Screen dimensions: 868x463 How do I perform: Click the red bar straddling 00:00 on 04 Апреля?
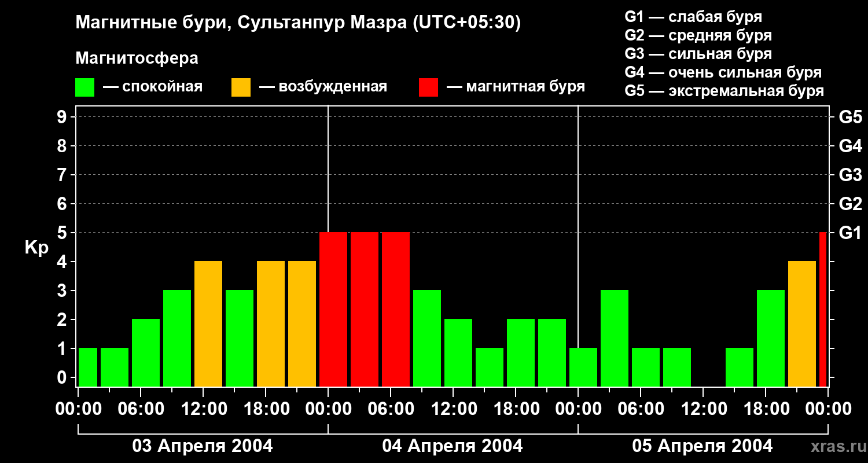coord(333,309)
